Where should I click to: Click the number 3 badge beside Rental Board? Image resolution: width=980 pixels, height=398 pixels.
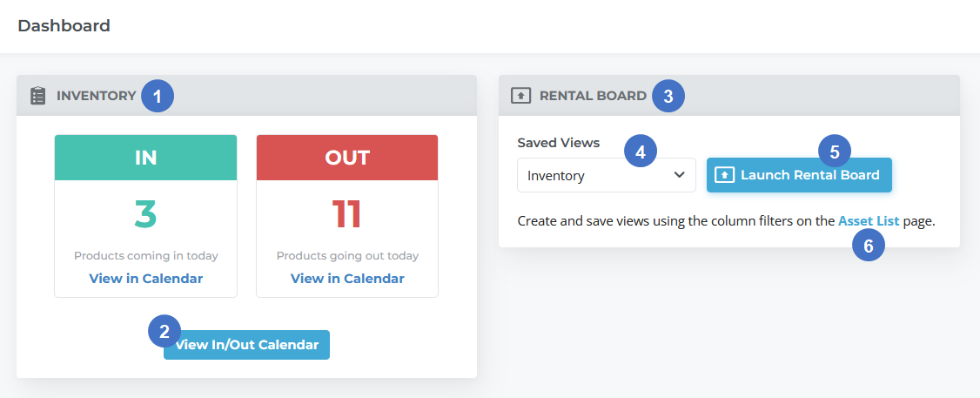[x=668, y=96]
